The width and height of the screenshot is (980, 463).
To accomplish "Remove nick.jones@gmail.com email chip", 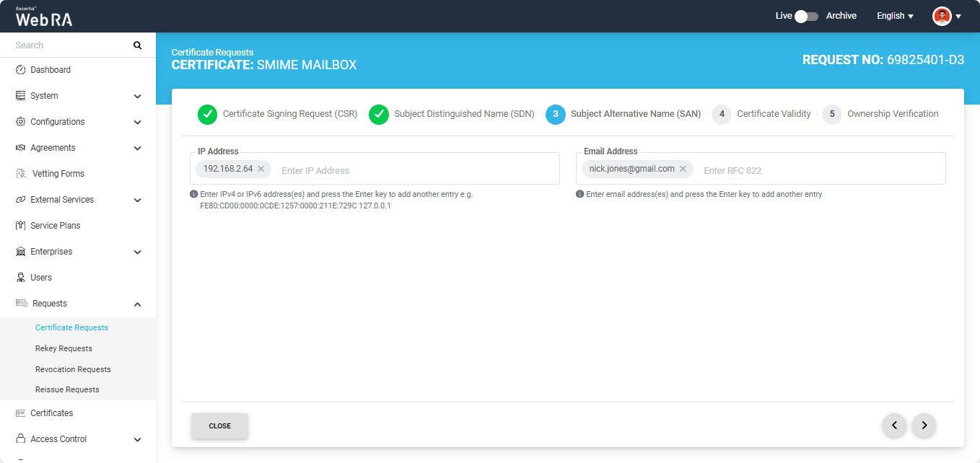I will pyautogui.click(x=683, y=169).
